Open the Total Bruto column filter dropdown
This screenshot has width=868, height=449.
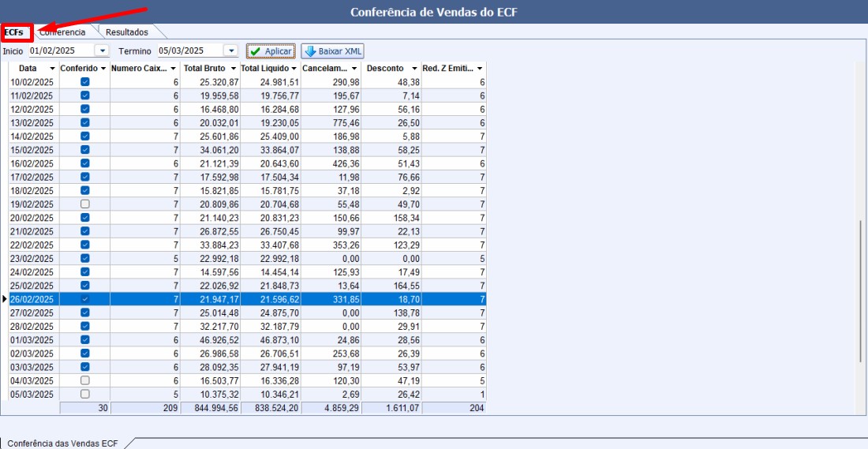click(232, 69)
